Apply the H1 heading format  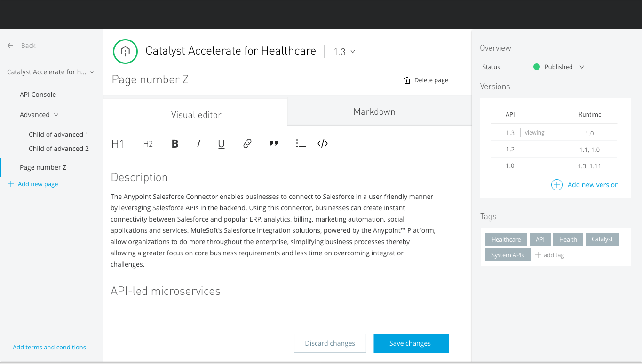[x=118, y=144]
